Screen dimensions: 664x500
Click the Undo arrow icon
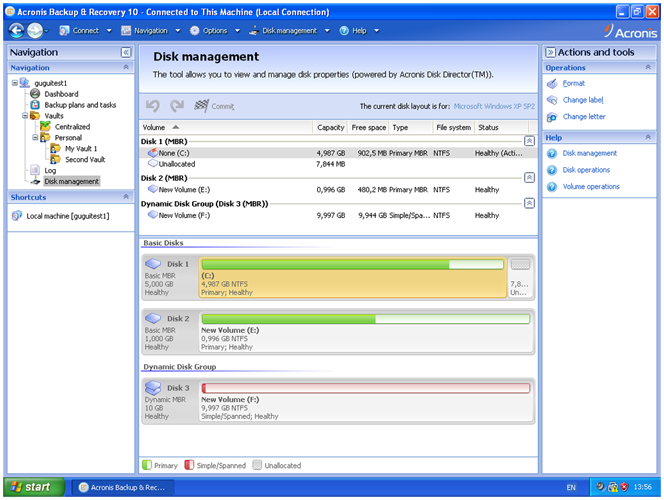coord(152,106)
